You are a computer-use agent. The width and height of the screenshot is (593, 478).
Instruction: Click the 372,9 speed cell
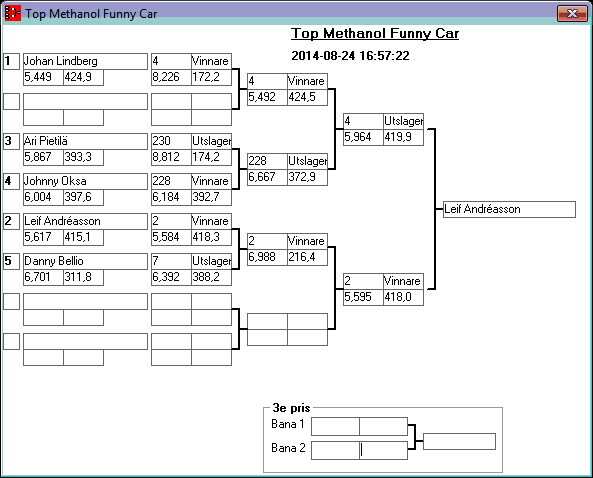click(x=307, y=177)
